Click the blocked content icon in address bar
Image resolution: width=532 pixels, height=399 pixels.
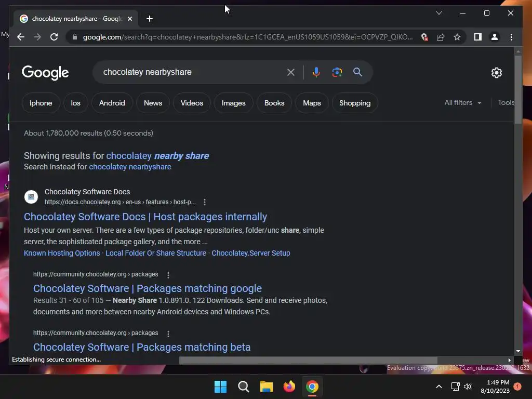coord(424,37)
